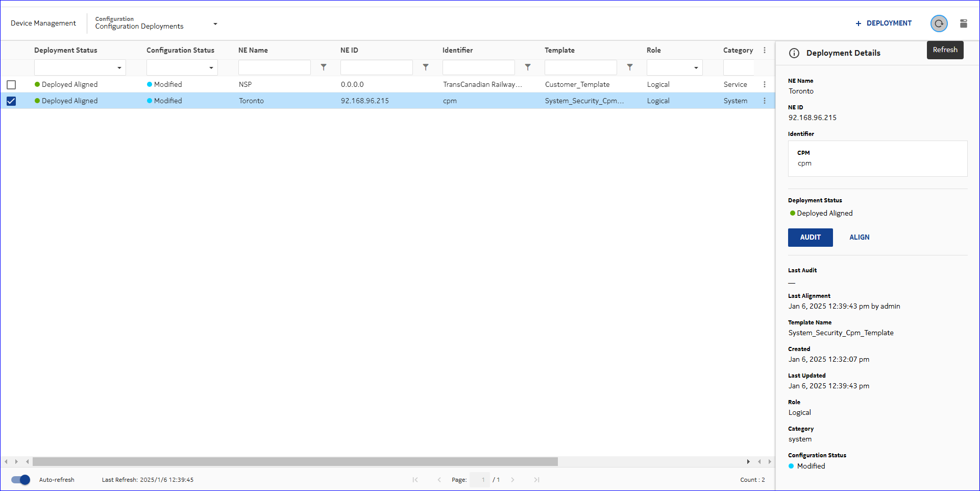Open table header column options menu
Screen dimensions: 980x491
[764, 50]
